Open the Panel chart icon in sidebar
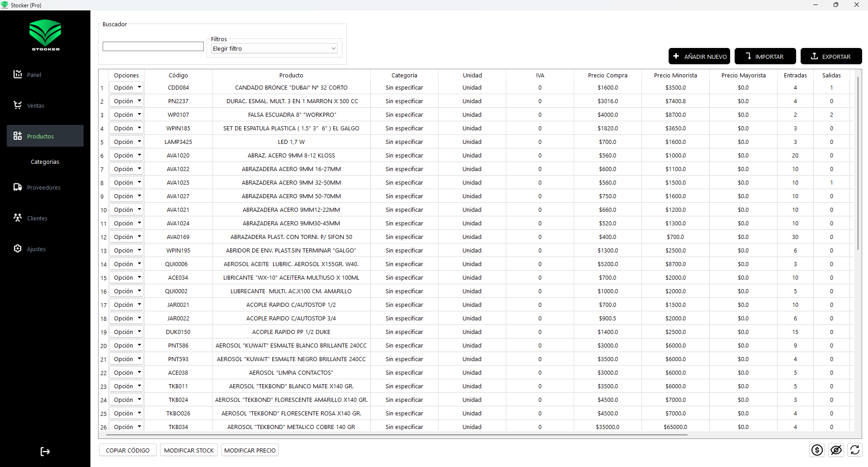 pos(17,74)
